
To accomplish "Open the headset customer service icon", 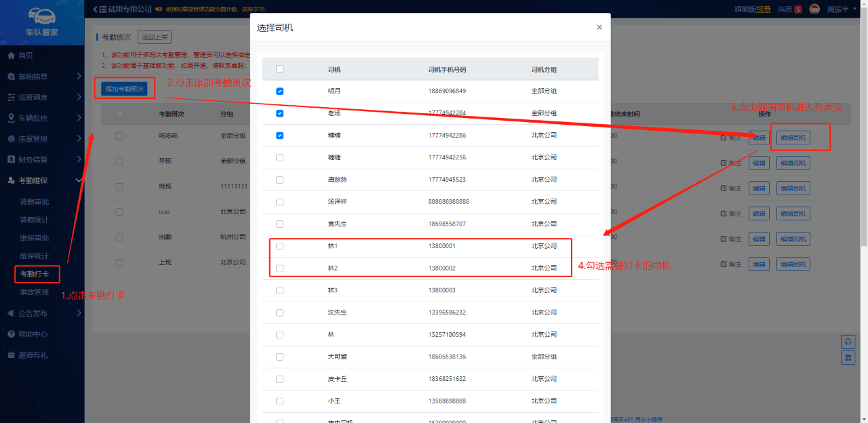I will [x=848, y=342].
